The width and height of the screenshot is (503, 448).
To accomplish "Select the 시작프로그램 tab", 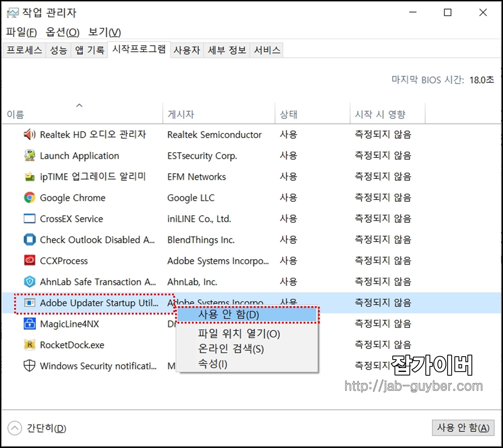I will pos(139,49).
